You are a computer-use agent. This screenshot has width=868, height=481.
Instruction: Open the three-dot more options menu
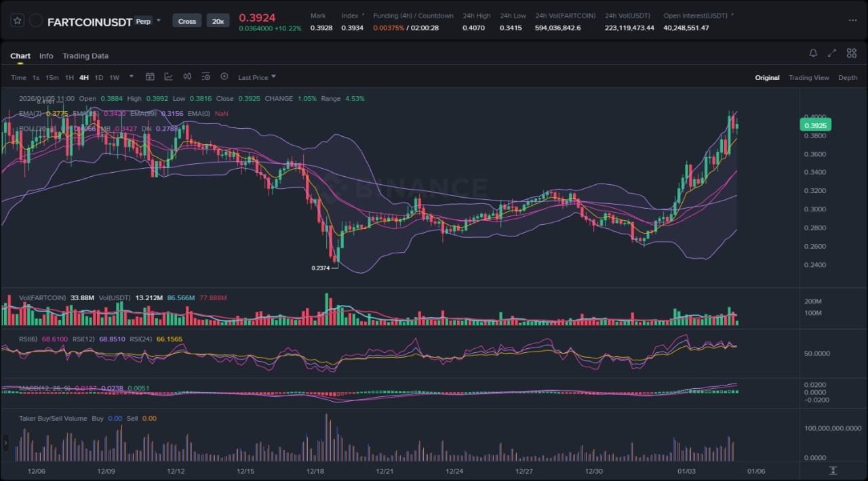(852, 20)
